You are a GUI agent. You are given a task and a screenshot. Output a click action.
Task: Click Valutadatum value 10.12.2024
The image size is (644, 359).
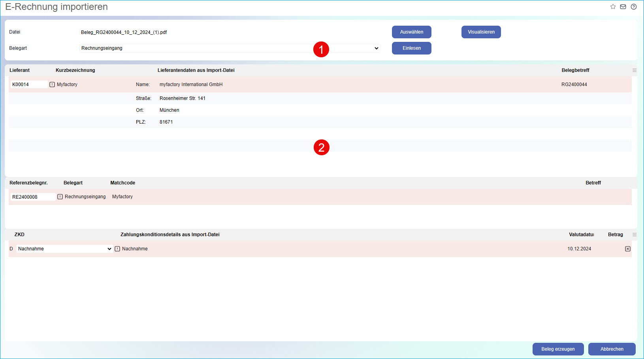point(579,249)
